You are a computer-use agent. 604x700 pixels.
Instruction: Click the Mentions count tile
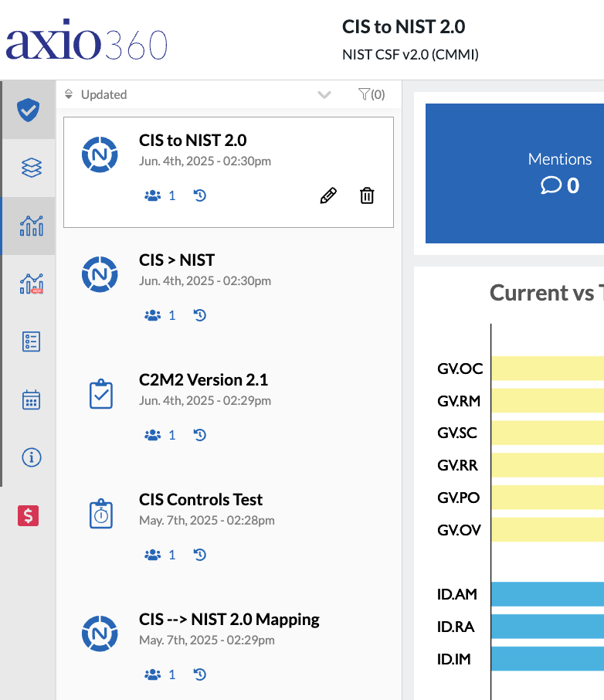click(x=514, y=173)
